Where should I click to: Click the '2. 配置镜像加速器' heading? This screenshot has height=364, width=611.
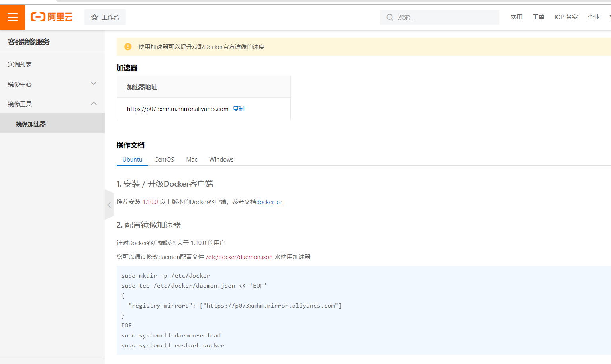(x=149, y=225)
